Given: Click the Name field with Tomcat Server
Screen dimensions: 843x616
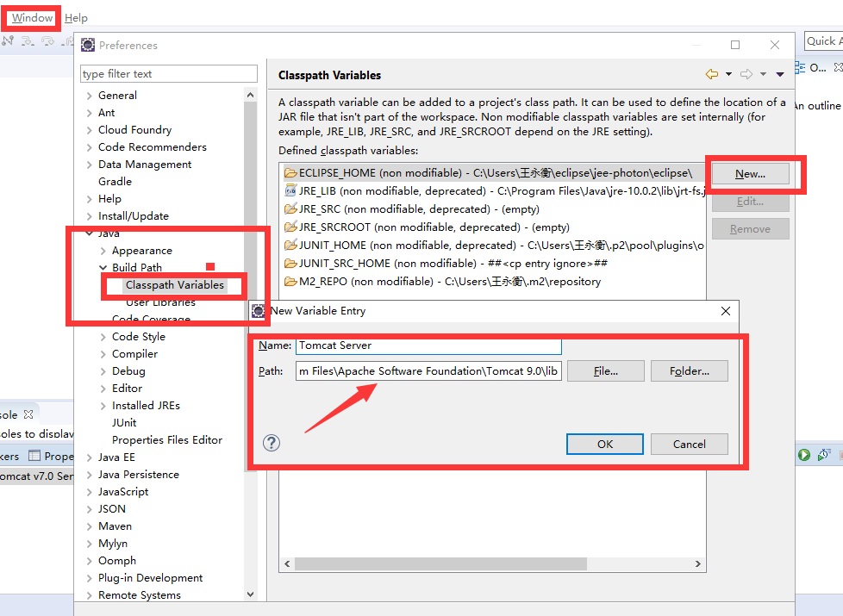Looking at the screenshot, I should (x=428, y=345).
